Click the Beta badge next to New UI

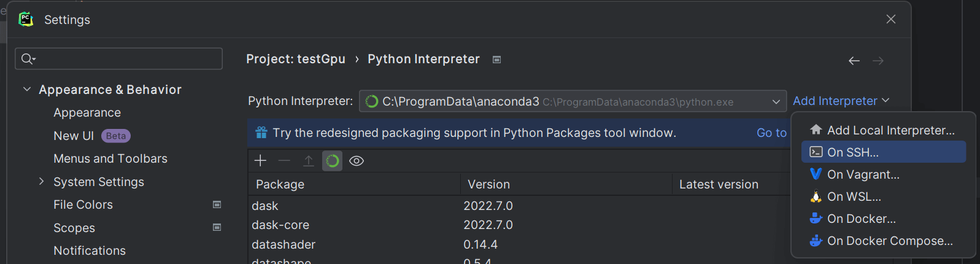[x=116, y=136]
